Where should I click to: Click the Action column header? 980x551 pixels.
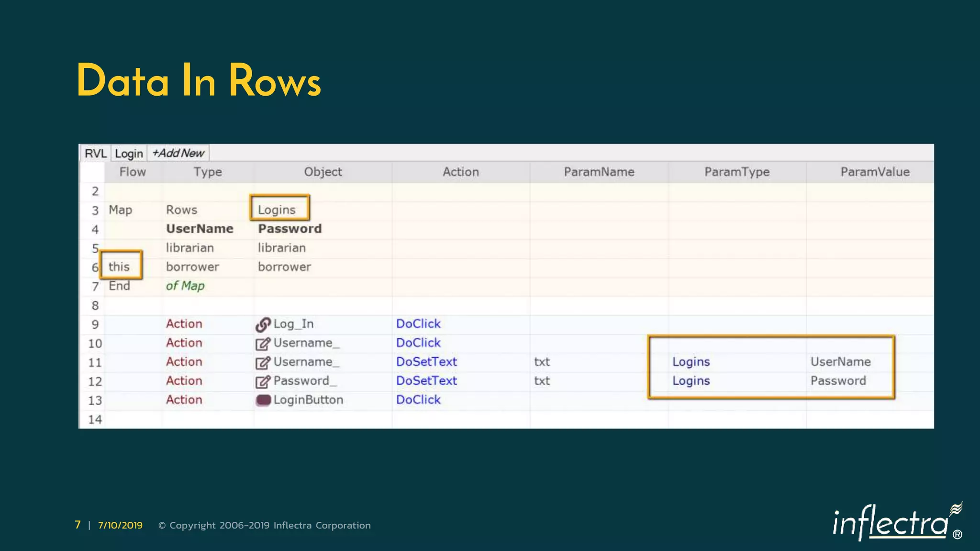tap(460, 172)
